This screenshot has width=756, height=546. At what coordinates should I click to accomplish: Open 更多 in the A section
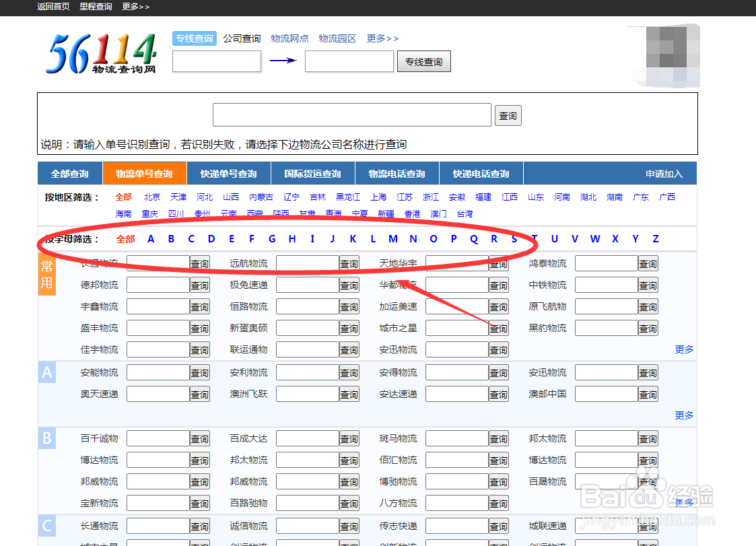click(x=684, y=415)
